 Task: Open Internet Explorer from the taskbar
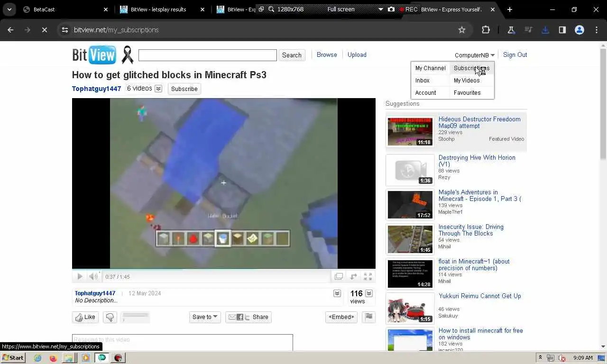point(37,358)
